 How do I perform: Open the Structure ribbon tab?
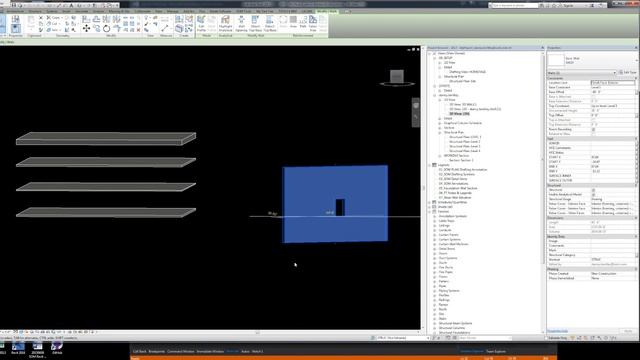point(35,11)
